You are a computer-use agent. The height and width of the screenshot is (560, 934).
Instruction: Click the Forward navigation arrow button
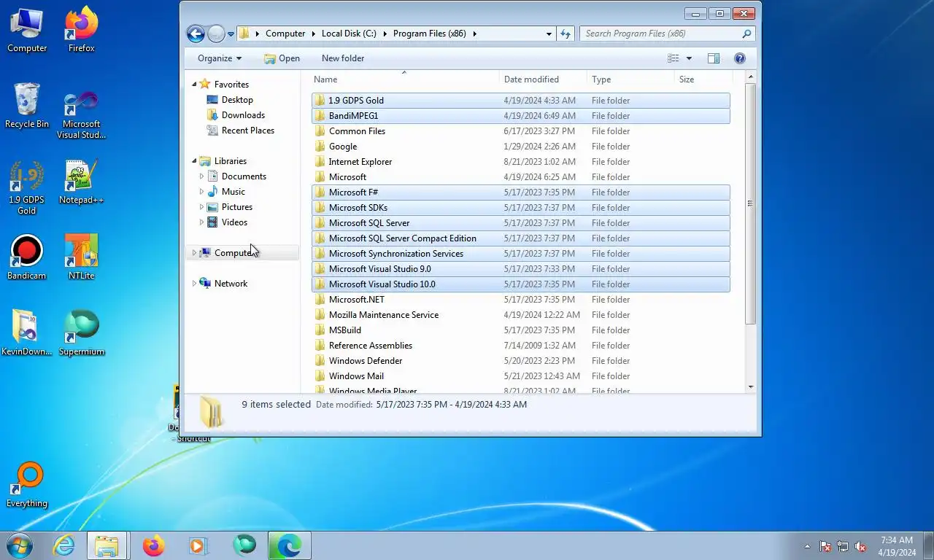[x=216, y=34]
